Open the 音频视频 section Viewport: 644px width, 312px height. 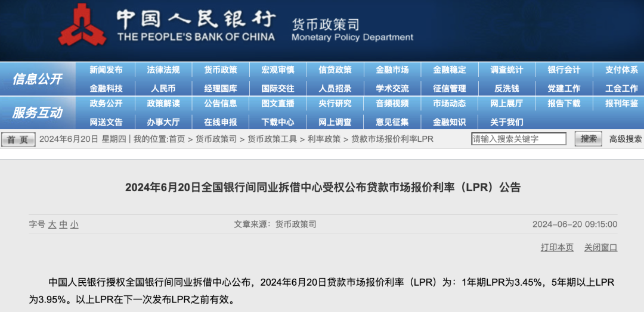coord(392,104)
